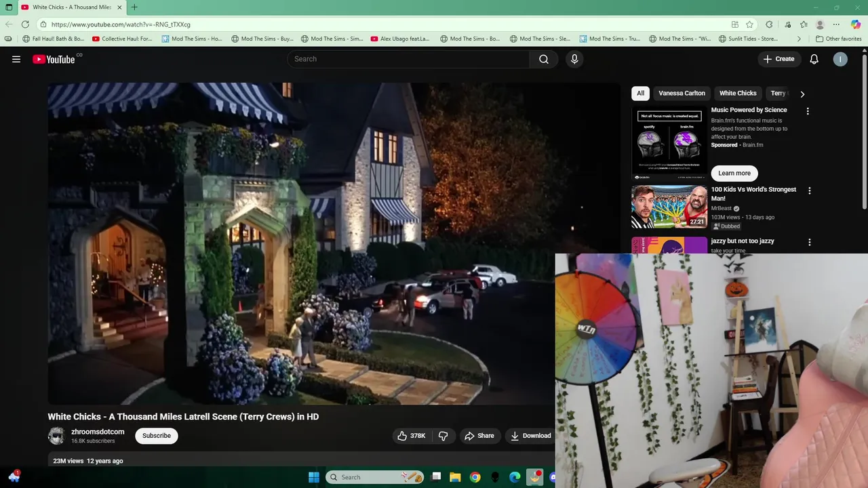Download the video
Screen dimensions: 868x488
[x=530, y=436]
